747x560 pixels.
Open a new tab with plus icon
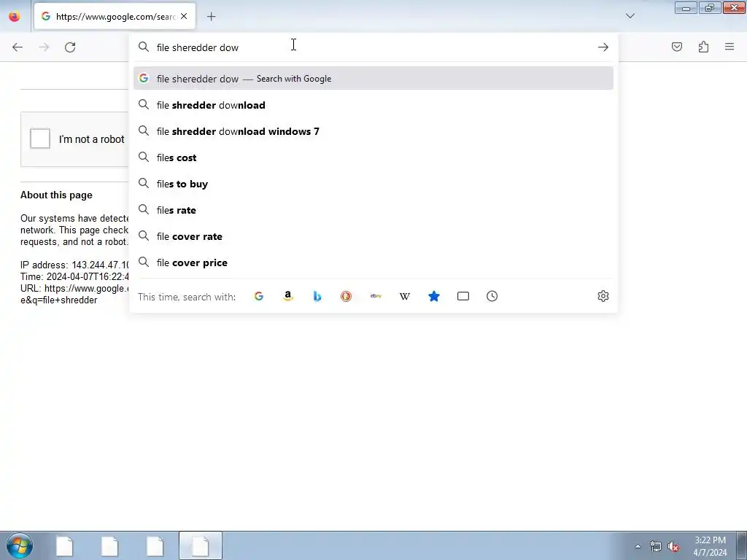211,17
